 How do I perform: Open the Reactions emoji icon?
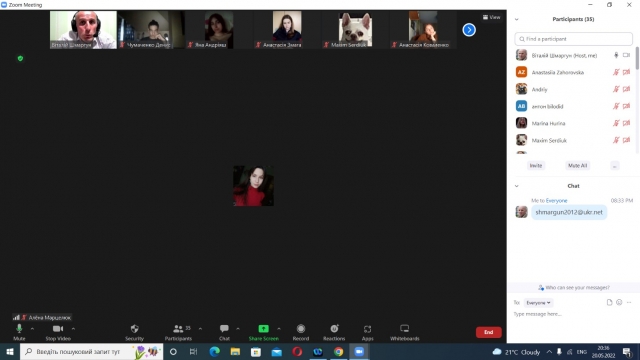(334, 329)
